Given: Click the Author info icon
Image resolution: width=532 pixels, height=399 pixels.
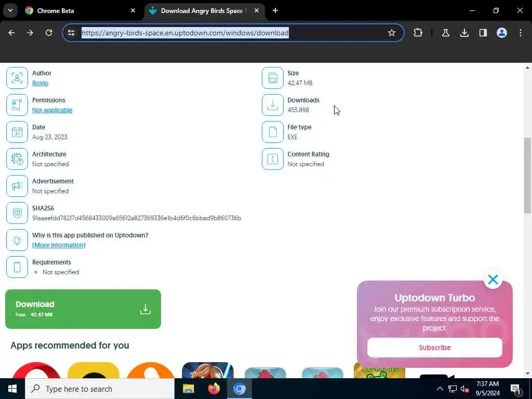Looking at the screenshot, I should (x=17, y=78).
